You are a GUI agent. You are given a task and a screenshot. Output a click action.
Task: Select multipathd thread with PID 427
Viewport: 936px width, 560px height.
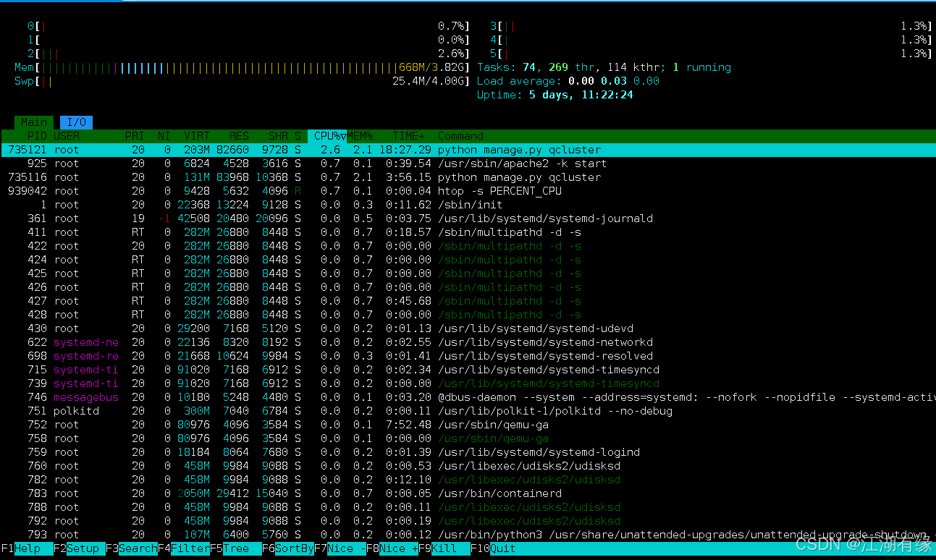pyautogui.click(x=468, y=301)
